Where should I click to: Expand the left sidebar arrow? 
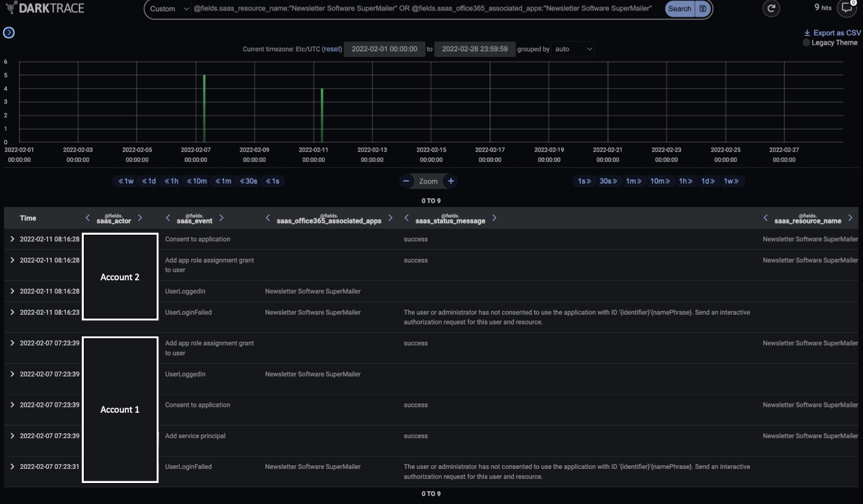coord(9,33)
